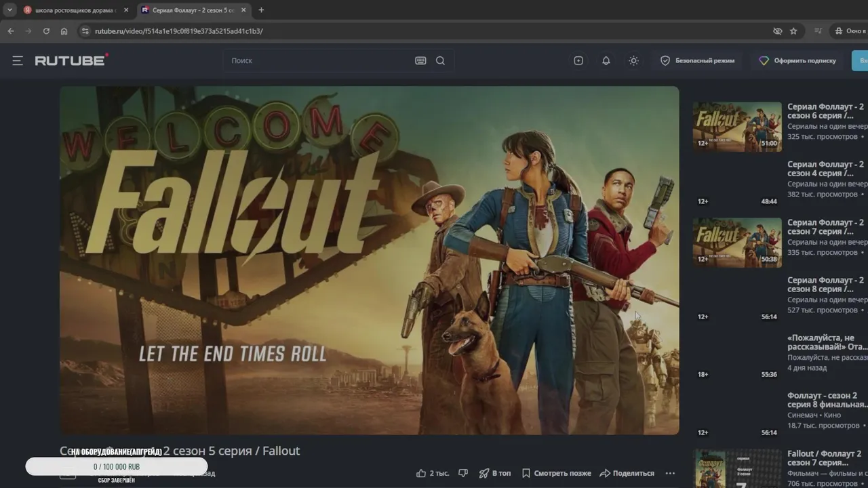Reload the page

point(46,31)
